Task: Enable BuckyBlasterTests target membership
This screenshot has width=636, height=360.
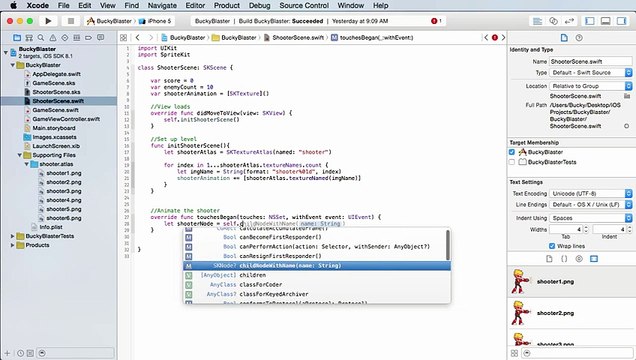Action: (x=512, y=162)
